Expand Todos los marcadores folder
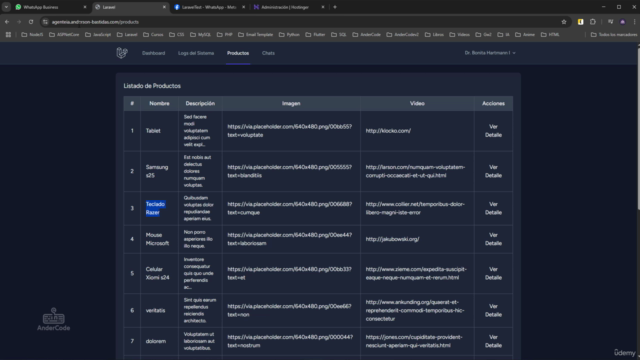This screenshot has width=640, height=360. 613,35
